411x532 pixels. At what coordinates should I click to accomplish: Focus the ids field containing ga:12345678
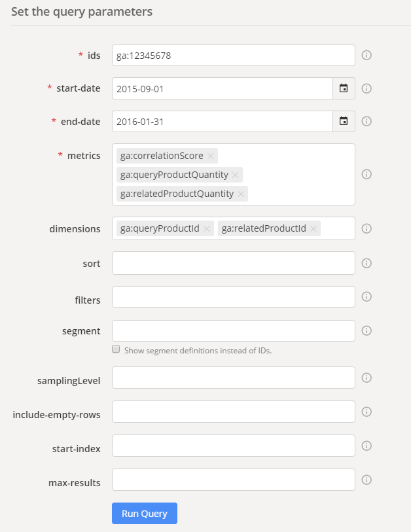click(234, 56)
